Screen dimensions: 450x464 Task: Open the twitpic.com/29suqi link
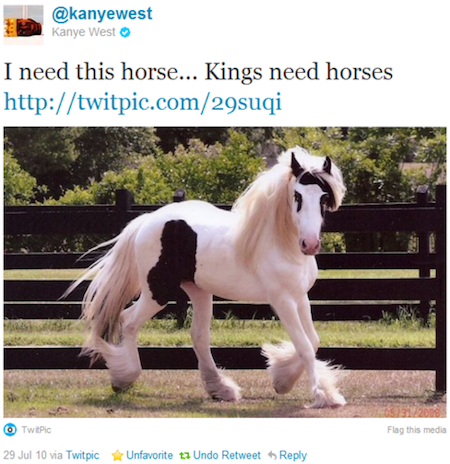(x=143, y=102)
